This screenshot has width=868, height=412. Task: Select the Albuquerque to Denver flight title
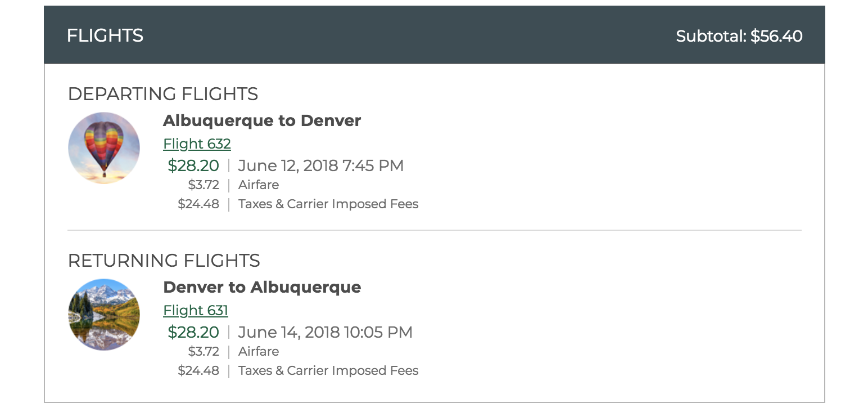pos(261,120)
